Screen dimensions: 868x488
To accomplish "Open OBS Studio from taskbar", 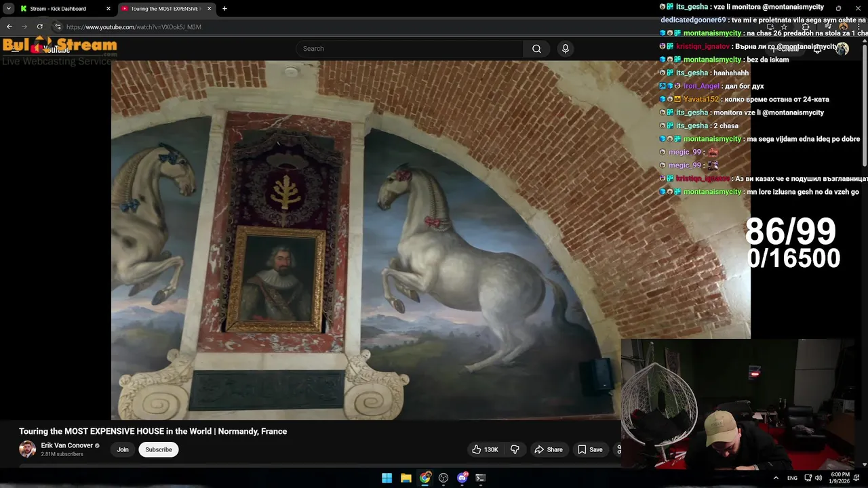I will point(443,478).
